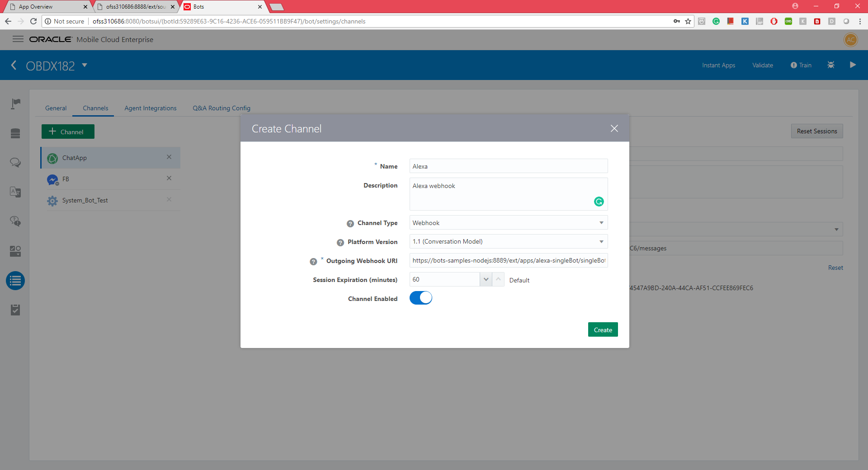Delete the System_Bot_Test channel

[169, 199]
